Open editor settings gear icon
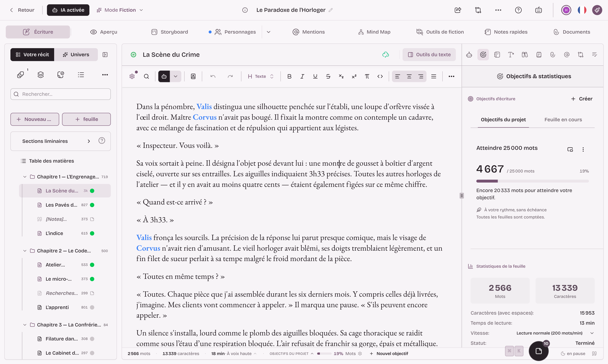 (132, 77)
